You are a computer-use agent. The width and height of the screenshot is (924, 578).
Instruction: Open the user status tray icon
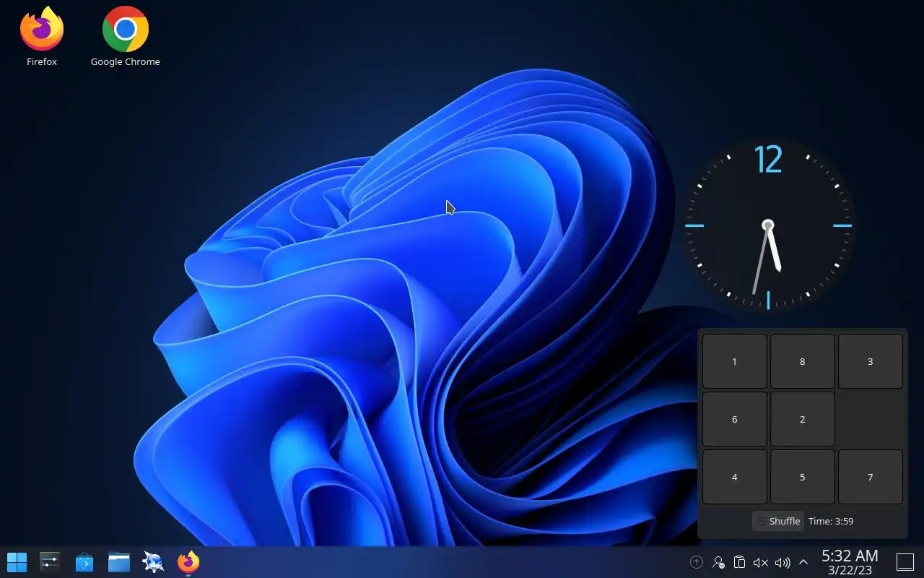pos(718,562)
